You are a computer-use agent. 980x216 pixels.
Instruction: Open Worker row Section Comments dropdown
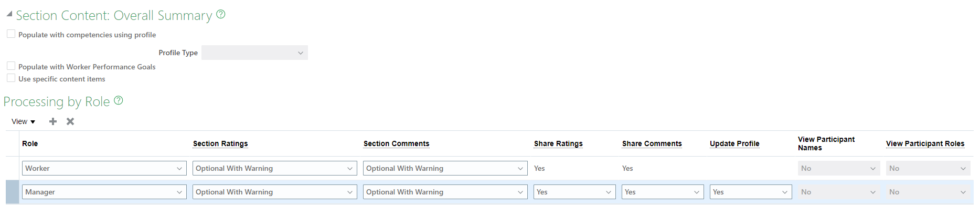[445, 168]
